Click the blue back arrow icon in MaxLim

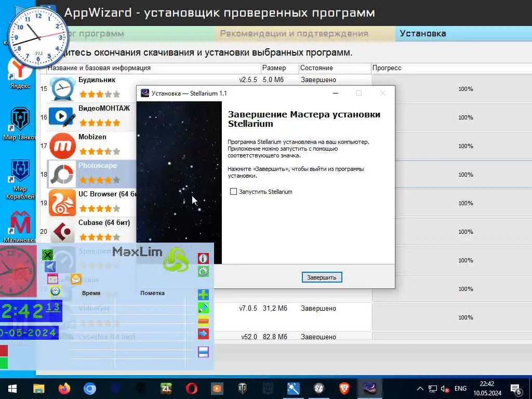(50, 267)
